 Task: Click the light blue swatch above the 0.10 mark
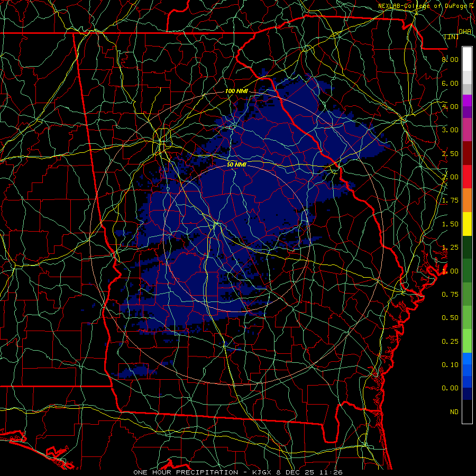[467, 359]
